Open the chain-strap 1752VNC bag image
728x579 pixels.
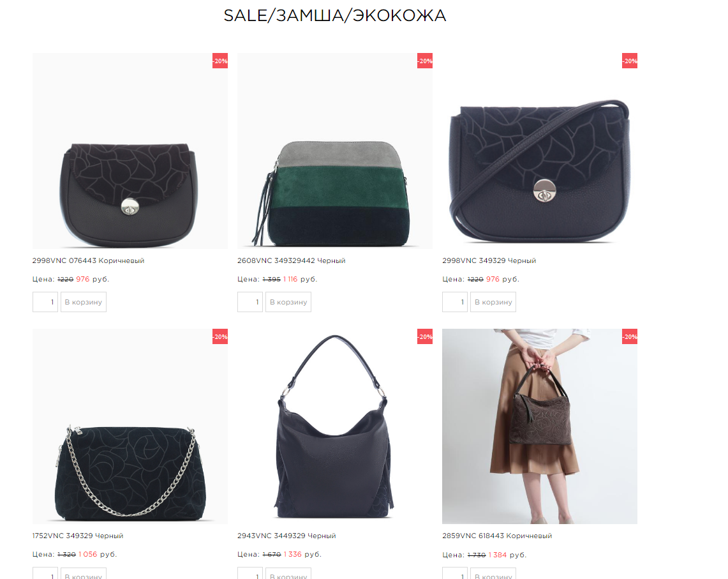(130, 426)
